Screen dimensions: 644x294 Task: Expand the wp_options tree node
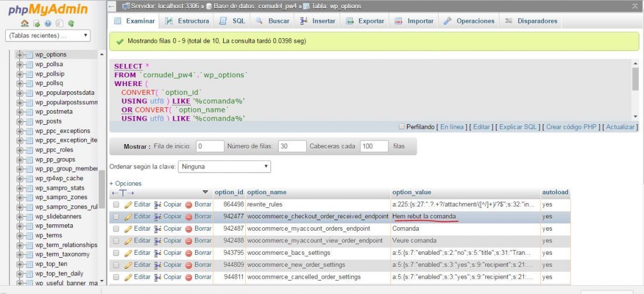point(19,54)
